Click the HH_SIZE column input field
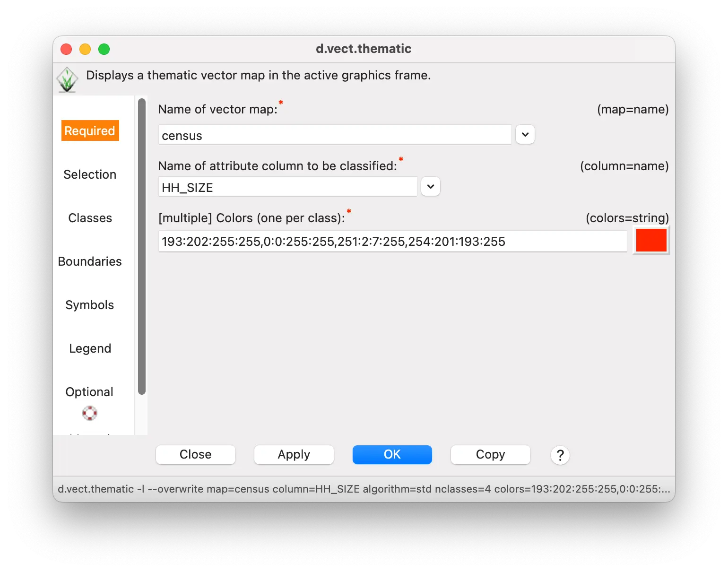Screen dimensions: 728x572 tap(287, 187)
